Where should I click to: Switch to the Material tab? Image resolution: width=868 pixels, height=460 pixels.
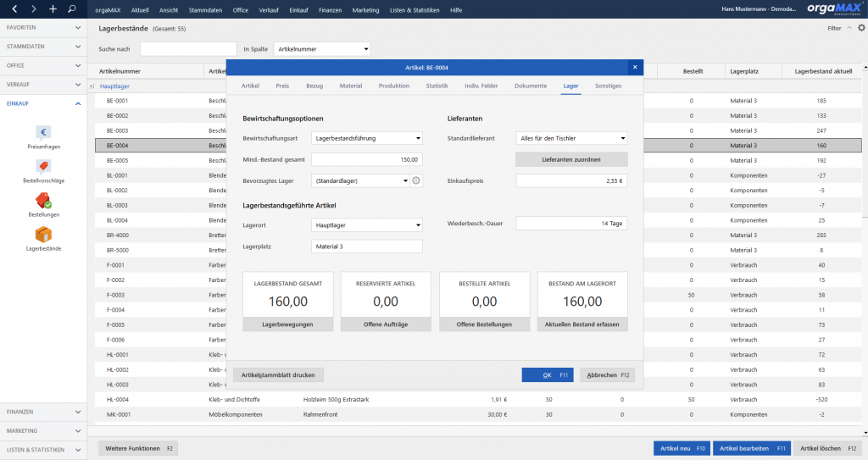pos(351,86)
